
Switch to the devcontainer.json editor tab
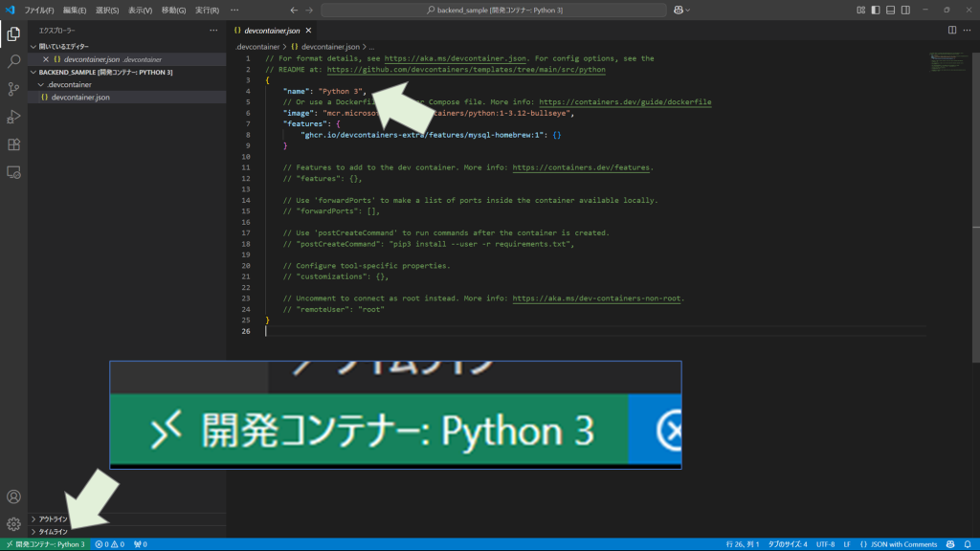(272, 31)
